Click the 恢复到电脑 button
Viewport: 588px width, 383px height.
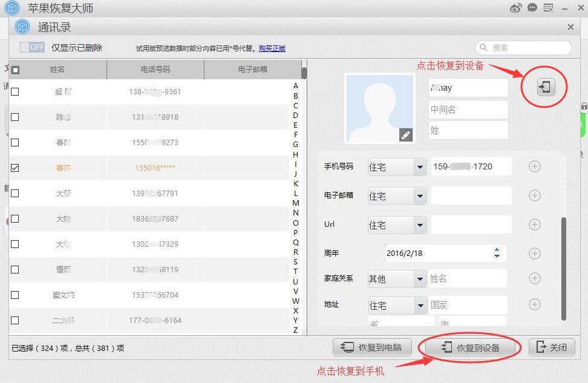(x=373, y=347)
